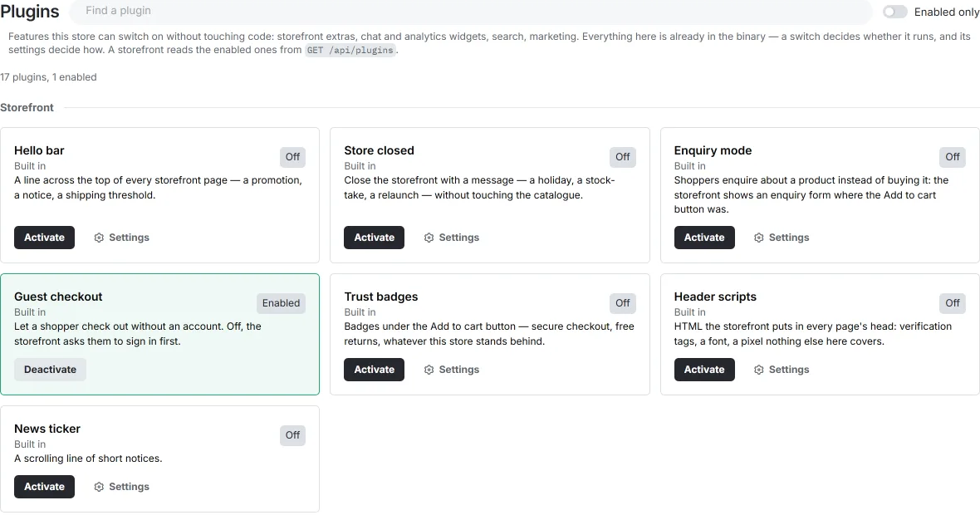Viewport: 980px width, 515px height.
Task: Activate the Trust badges plugin
Action: click(375, 370)
